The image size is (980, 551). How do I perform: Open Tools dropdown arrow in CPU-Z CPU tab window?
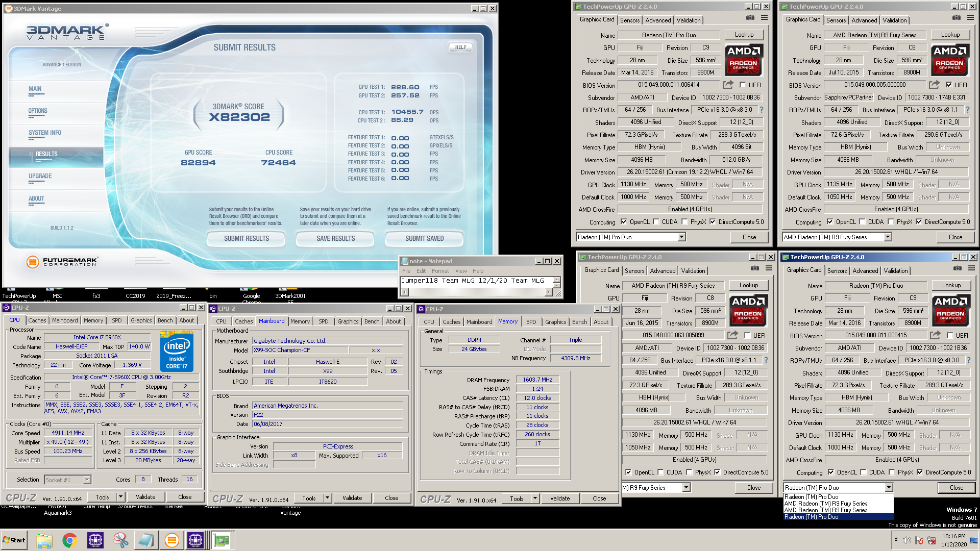coord(121,497)
